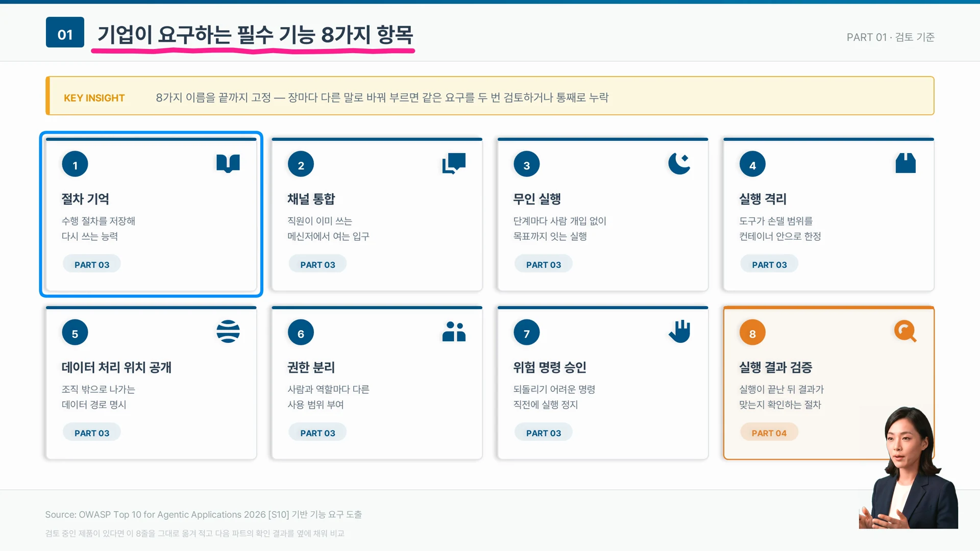Click the 권한 분리 card title
Screen dimensions: 980x551
[311, 367]
